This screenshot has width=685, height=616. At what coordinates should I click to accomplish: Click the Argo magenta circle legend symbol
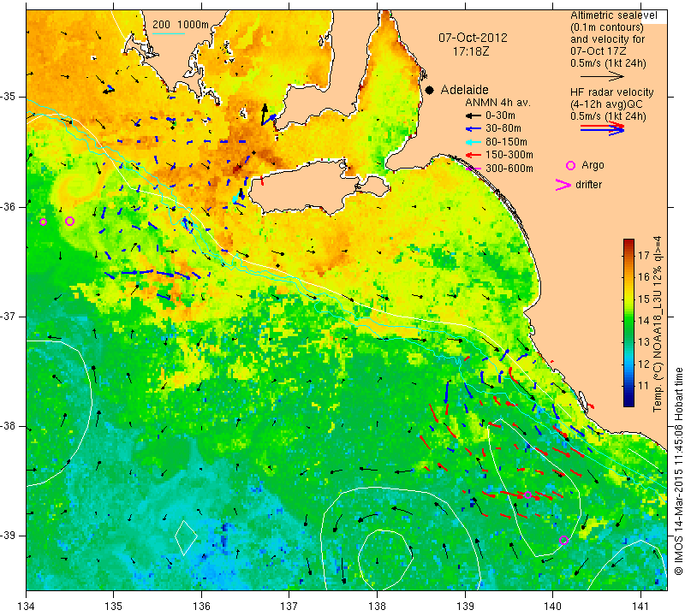click(x=570, y=165)
